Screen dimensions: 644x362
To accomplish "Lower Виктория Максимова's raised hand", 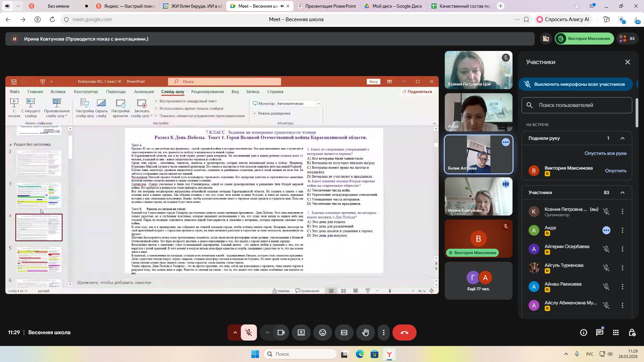I will [615, 171].
